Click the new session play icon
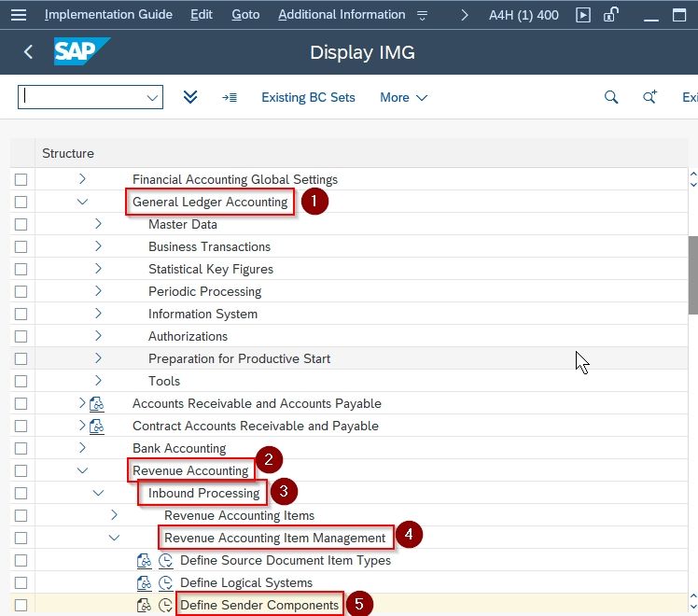 point(583,15)
